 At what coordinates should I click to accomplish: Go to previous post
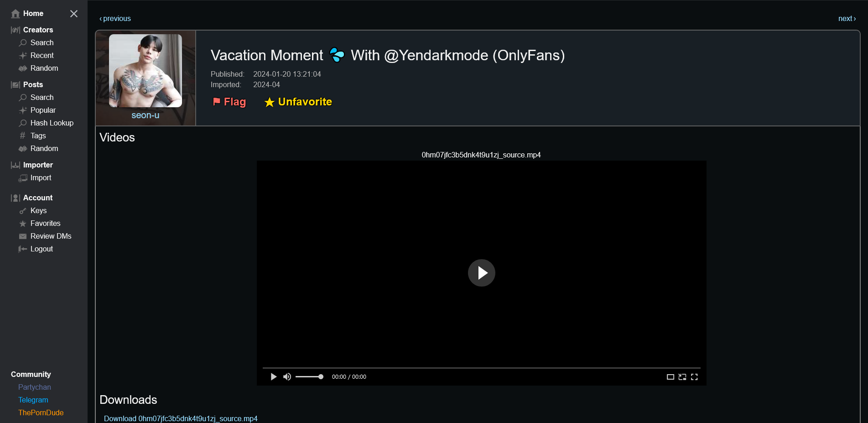pyautogui.click(x=115, y=19)
